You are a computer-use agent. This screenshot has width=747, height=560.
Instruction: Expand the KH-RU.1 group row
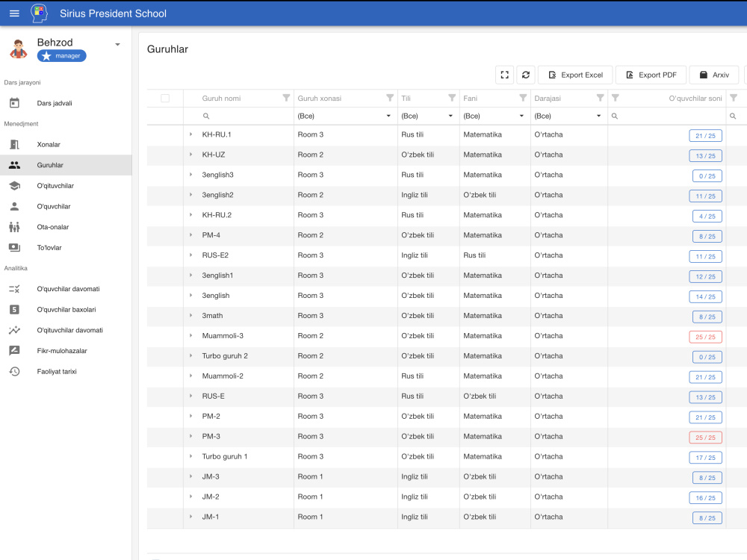[191, 134]
